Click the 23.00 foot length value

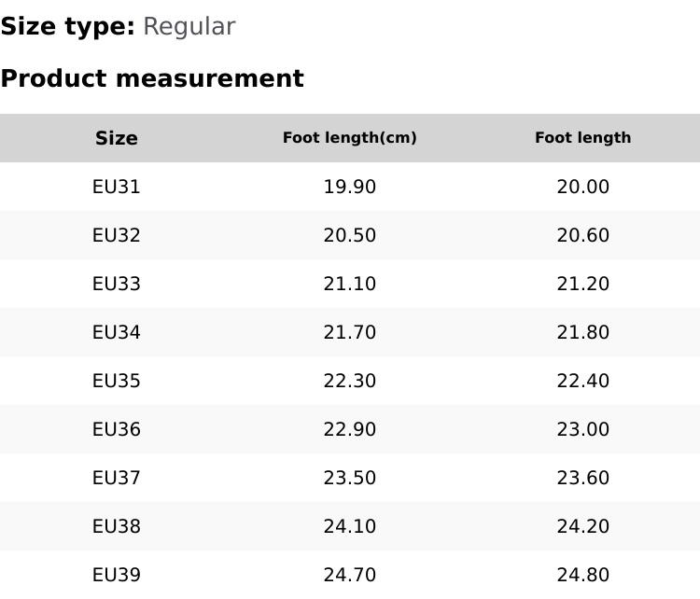[583, 429]
